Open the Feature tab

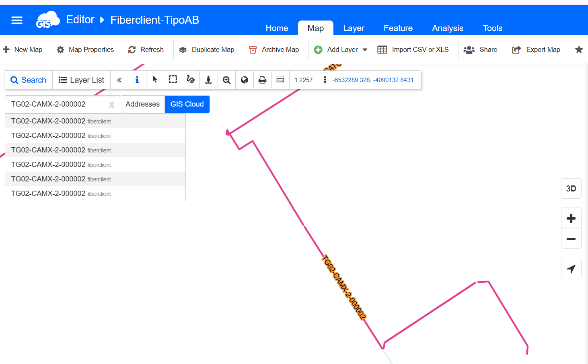point(398,28)
